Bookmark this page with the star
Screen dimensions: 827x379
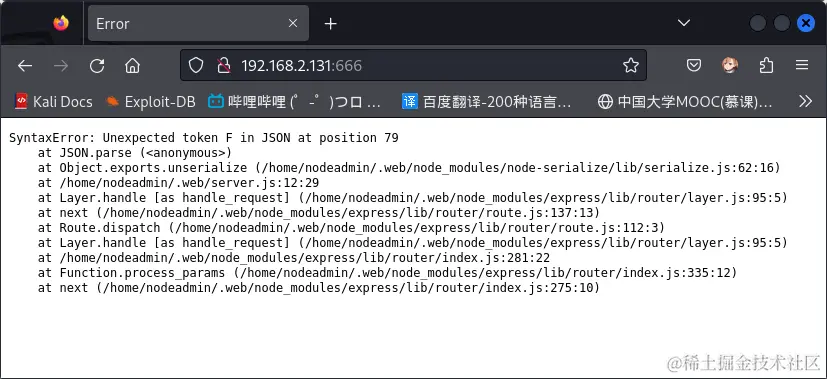click(x=631, y=65)
